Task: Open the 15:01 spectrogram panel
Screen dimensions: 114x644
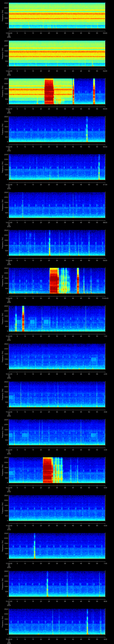Action: click(x=57, y=357)
